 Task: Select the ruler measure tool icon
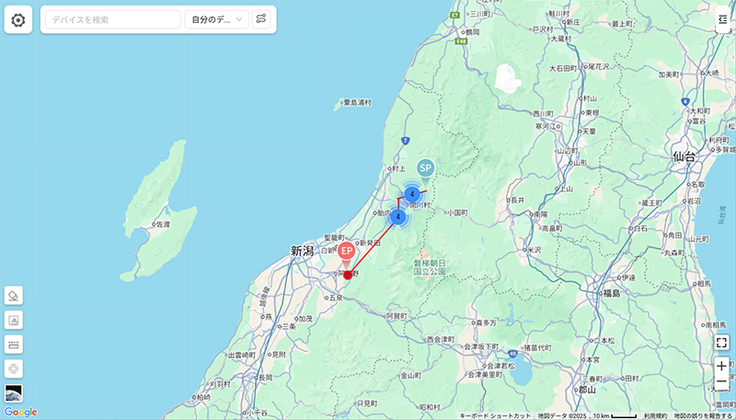(14, 344)
